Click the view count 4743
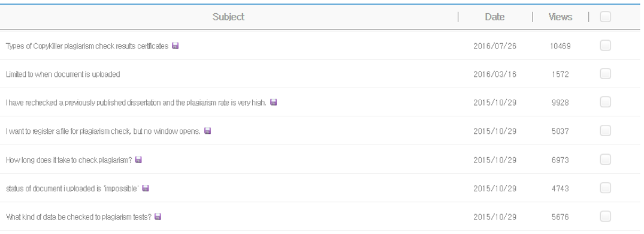This screenshot has height=234, width=644. point(560,188)
